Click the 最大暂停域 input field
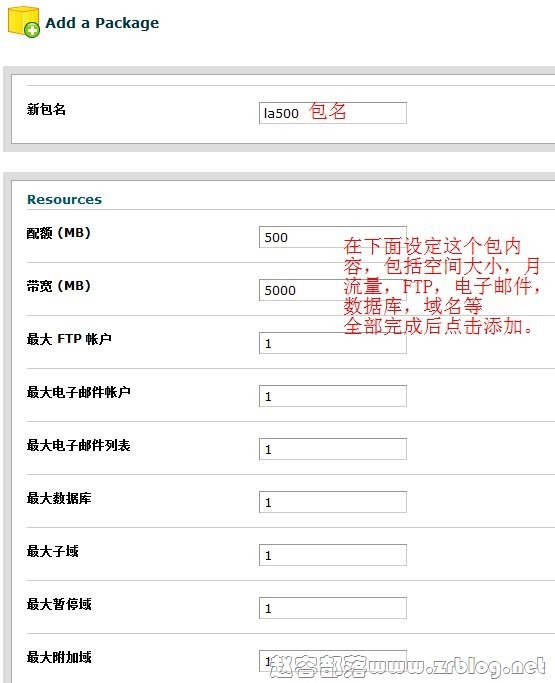The image size is (555, 683). [333, 608]
